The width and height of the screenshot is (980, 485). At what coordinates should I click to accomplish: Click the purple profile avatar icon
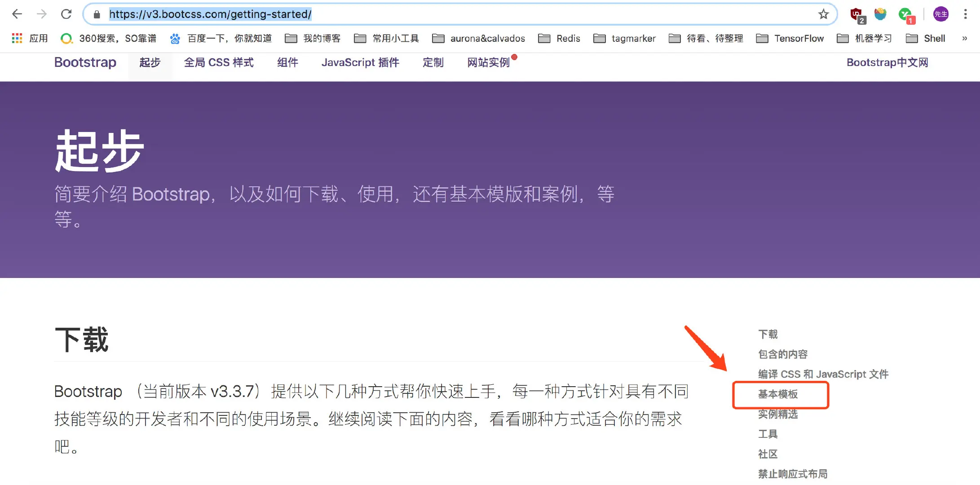pyautogui.click(x=941, y=14)
